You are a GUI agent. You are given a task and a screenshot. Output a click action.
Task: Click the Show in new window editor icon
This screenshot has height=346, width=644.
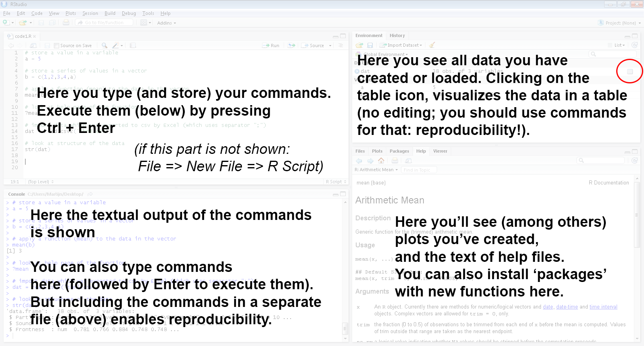click(33, 46)
